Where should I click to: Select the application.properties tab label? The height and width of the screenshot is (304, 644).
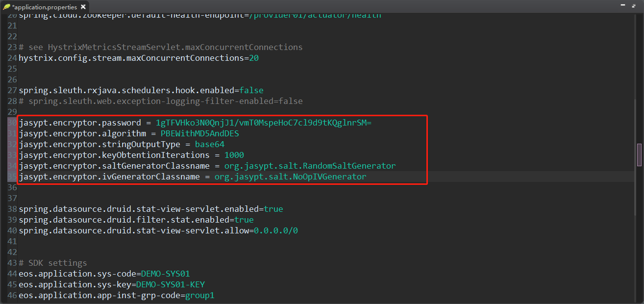[45, 7]
